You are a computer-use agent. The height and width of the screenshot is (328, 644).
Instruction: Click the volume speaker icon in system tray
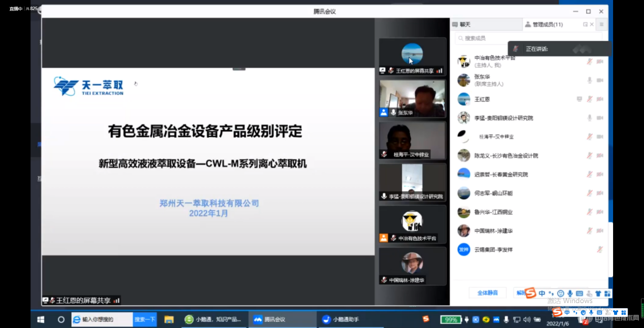pyautogui.click(x=526, y=319)
